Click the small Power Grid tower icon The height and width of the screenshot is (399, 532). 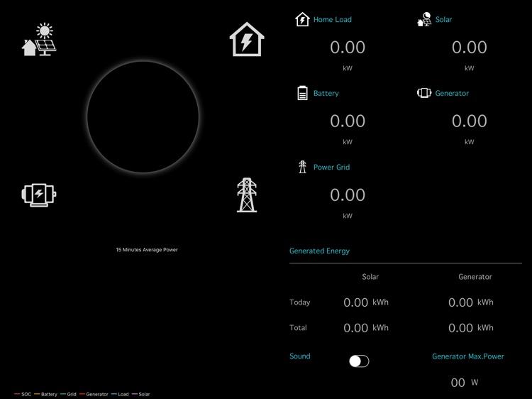click(x=302, y=167)
